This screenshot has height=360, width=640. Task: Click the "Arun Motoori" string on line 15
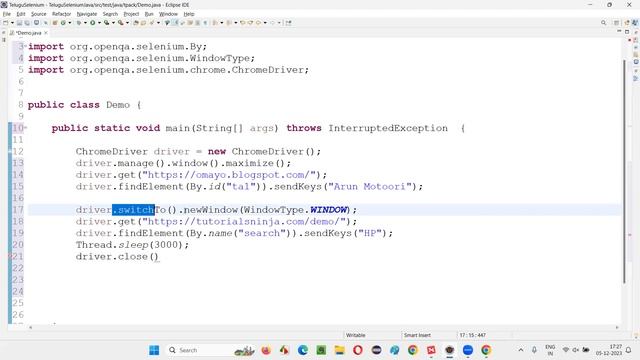370,187
